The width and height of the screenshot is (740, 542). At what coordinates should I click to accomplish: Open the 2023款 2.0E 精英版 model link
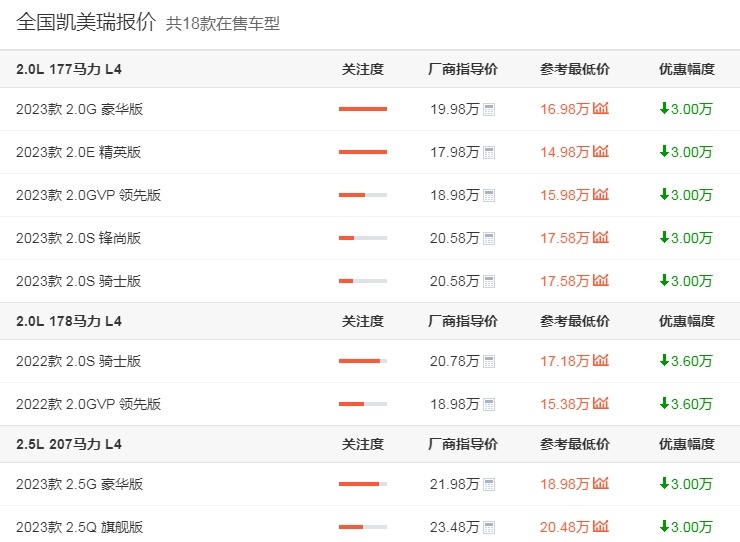coord(78,152)
